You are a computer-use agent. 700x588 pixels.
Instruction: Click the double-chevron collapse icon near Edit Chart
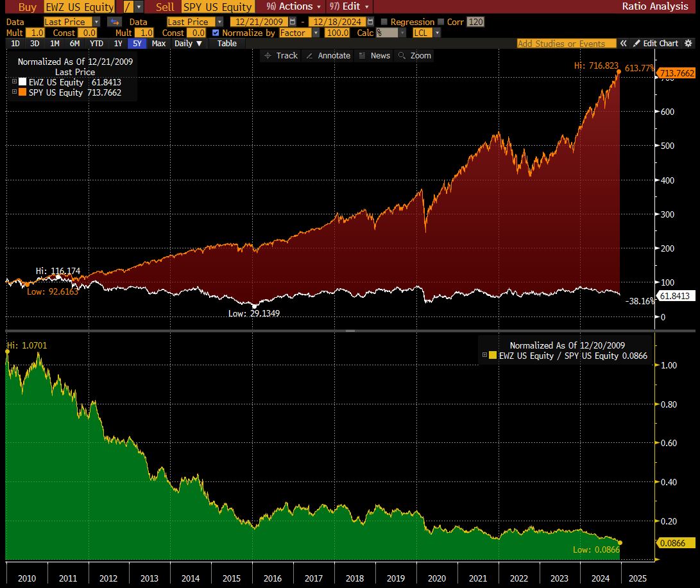pos(623,44)
